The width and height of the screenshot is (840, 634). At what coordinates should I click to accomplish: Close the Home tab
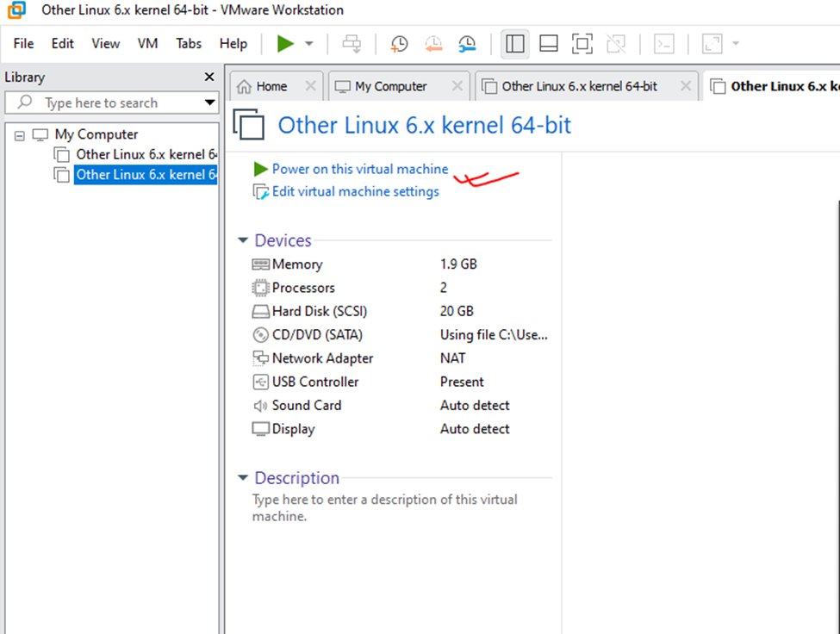310,85
